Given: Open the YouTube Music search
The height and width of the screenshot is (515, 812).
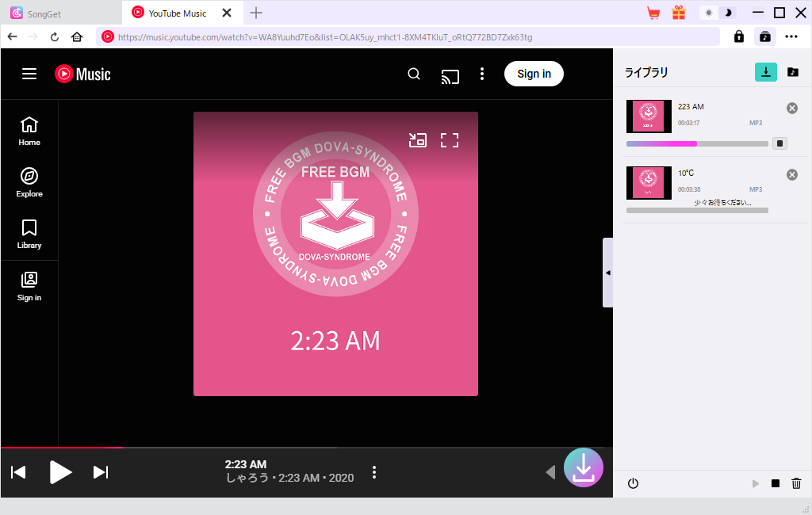Looking at the screenshot, I should click(x=414, y=74).
